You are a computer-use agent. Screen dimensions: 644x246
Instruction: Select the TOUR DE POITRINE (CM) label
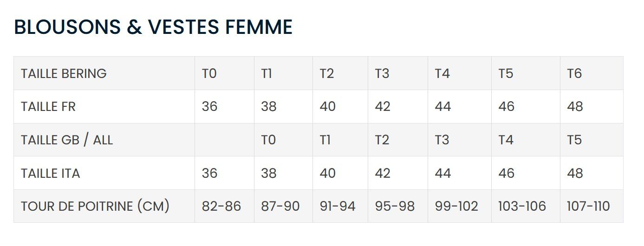95,206
